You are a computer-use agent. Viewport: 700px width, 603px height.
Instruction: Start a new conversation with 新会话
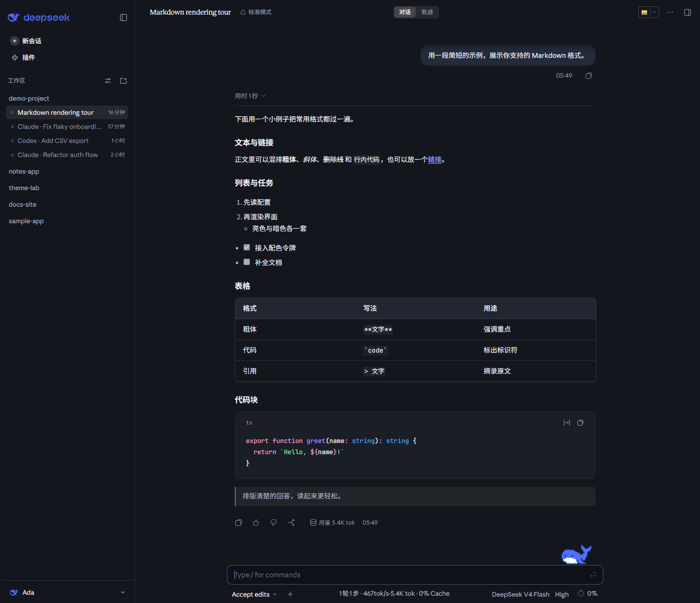pyautogui.click(x=26, y=41)
